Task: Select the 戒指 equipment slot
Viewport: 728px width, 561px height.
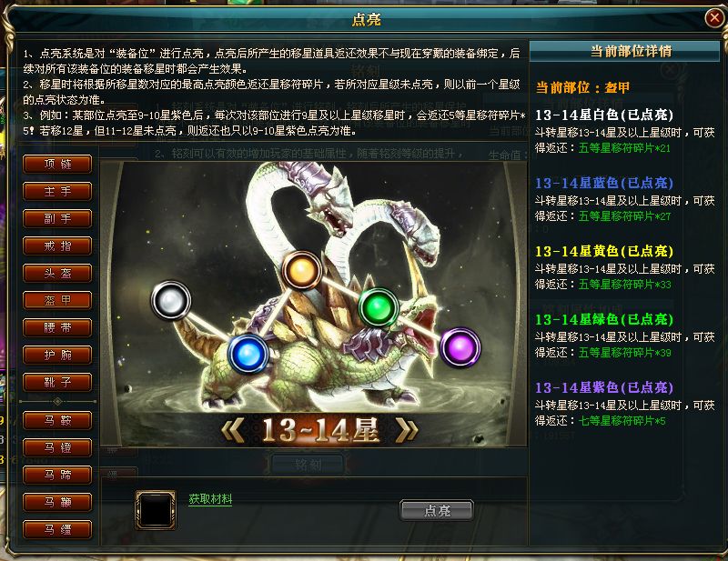Action: (x=57, y=245)
